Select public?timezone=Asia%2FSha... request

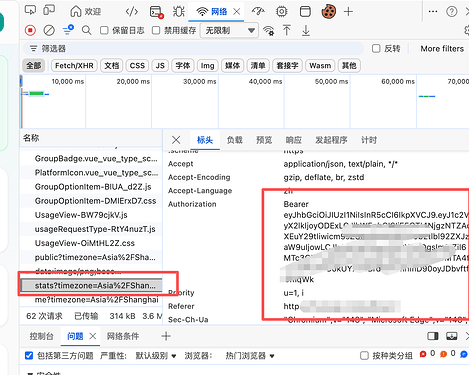(x=91, y=257)
